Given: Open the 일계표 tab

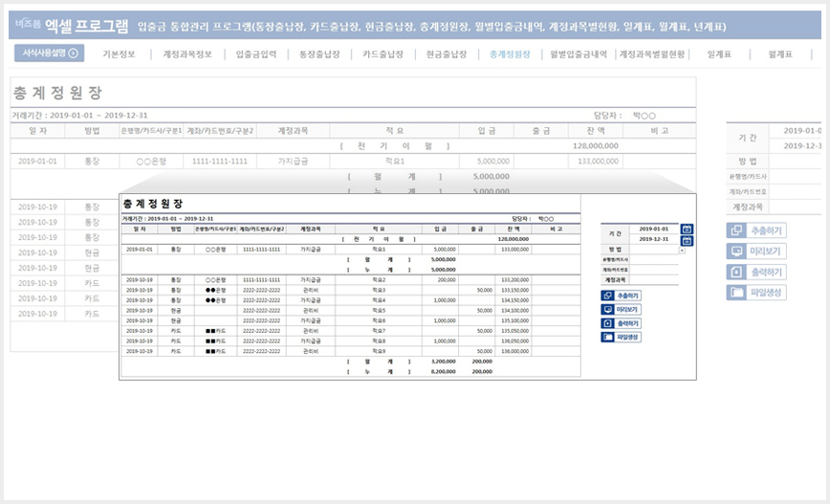Looking at the screenshot, I should pos(719,54).
